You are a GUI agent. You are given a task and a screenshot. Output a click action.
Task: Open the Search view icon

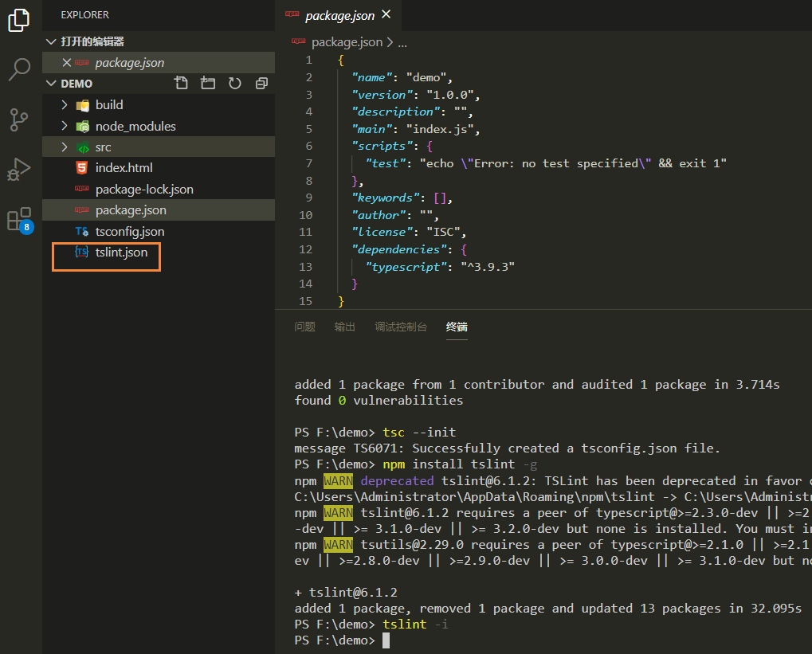click(19, 69)
